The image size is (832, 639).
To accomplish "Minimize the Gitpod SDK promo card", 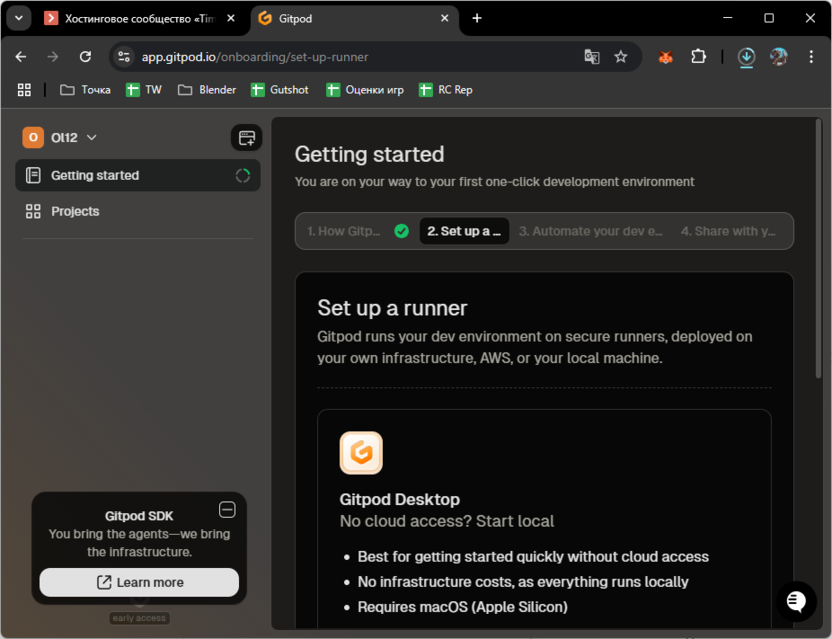I will (227, 510).
